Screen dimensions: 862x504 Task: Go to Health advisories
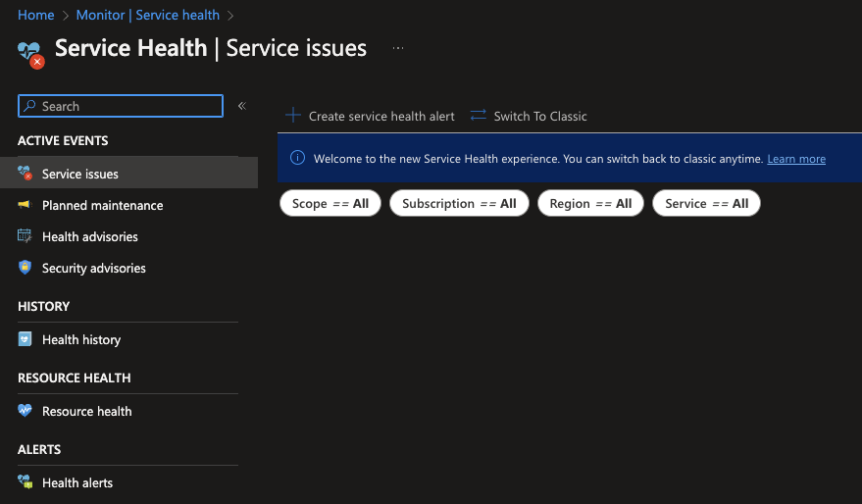[x=90, y=237]
